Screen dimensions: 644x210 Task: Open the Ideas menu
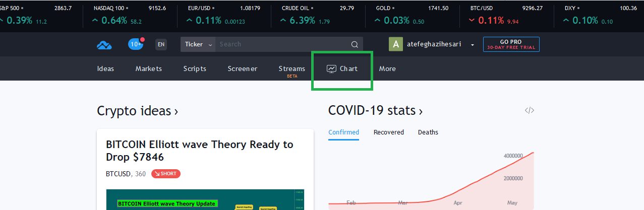pos(105,68)
